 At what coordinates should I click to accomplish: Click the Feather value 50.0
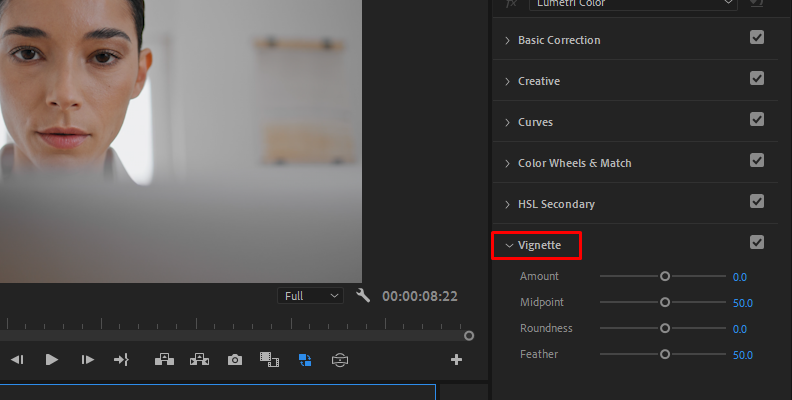tap(742, 355)
